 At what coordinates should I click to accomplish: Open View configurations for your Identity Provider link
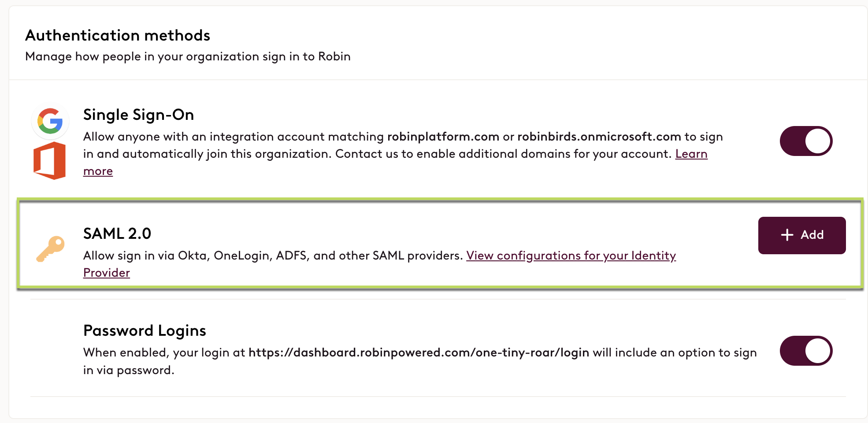pos(571,256)
